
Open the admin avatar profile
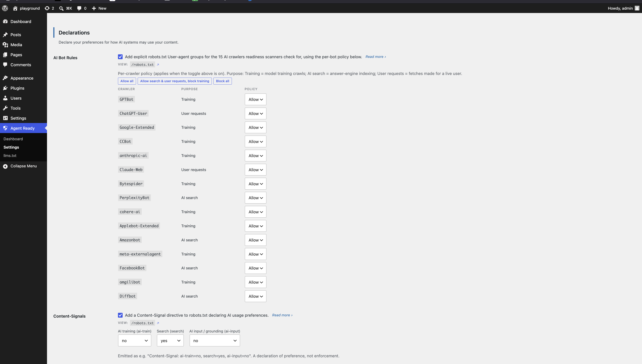[637, 8]
